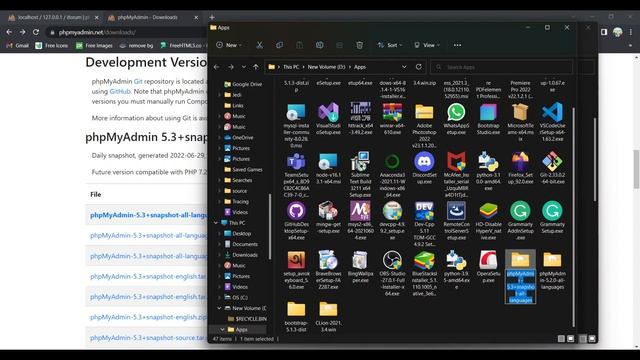
Task: Select the mysql-installer-community msi file
Action: (x=296, y=124)
